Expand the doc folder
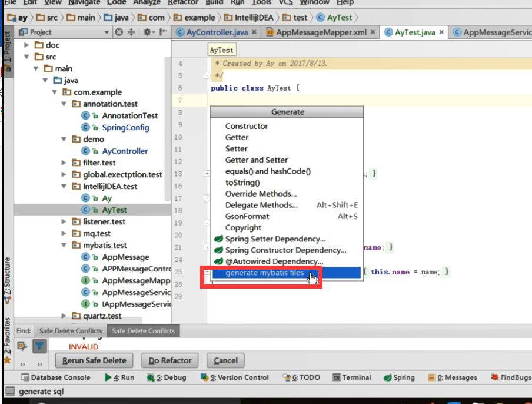 [x=26, y=45]
